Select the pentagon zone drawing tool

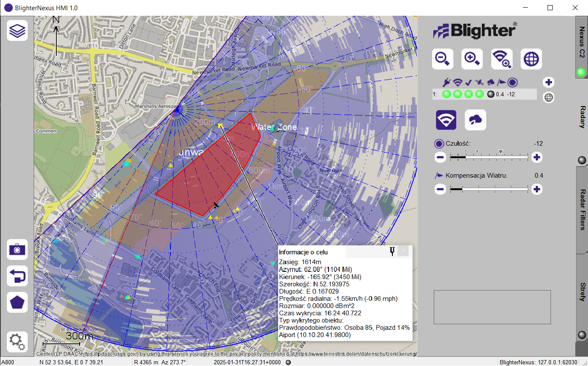(x=17, y=303)
